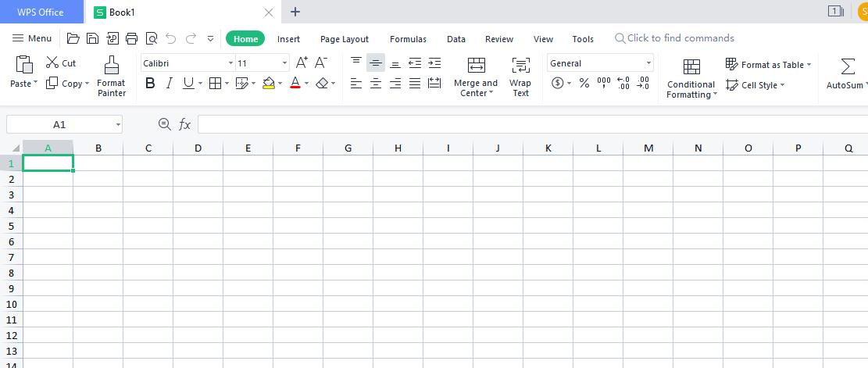Switch to the Insert tab

(288, 39)
